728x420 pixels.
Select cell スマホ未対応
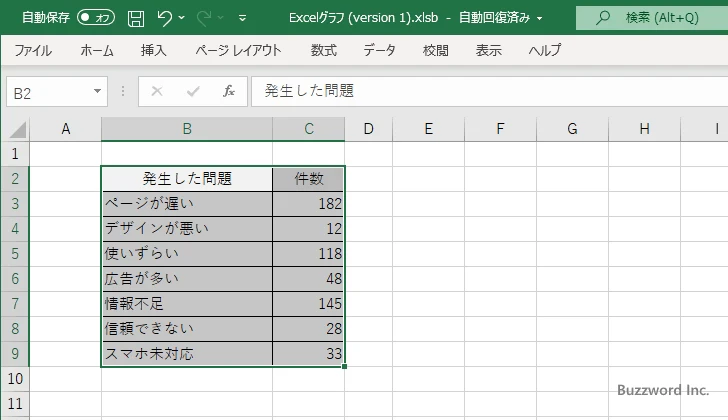tap(187, 354)
